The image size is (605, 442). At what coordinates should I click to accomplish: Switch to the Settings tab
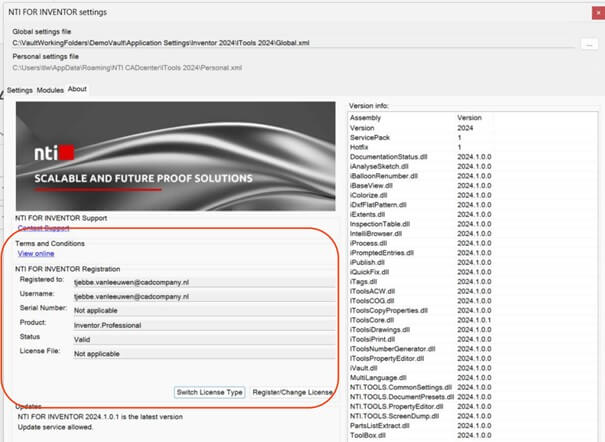tap(20, 90)
